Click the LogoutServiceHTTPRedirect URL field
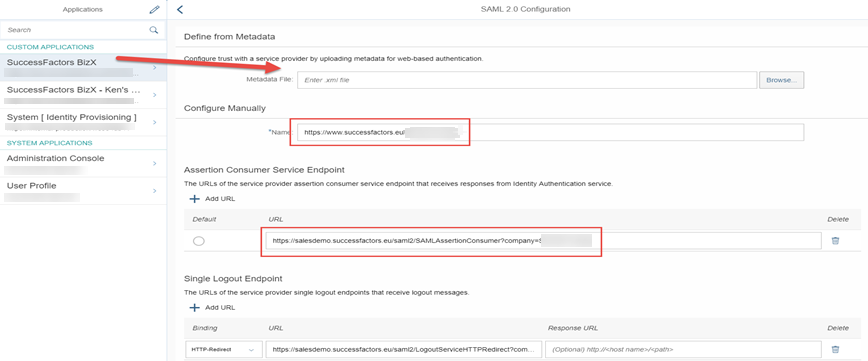The image size is (868, 361). click(404, 350)
